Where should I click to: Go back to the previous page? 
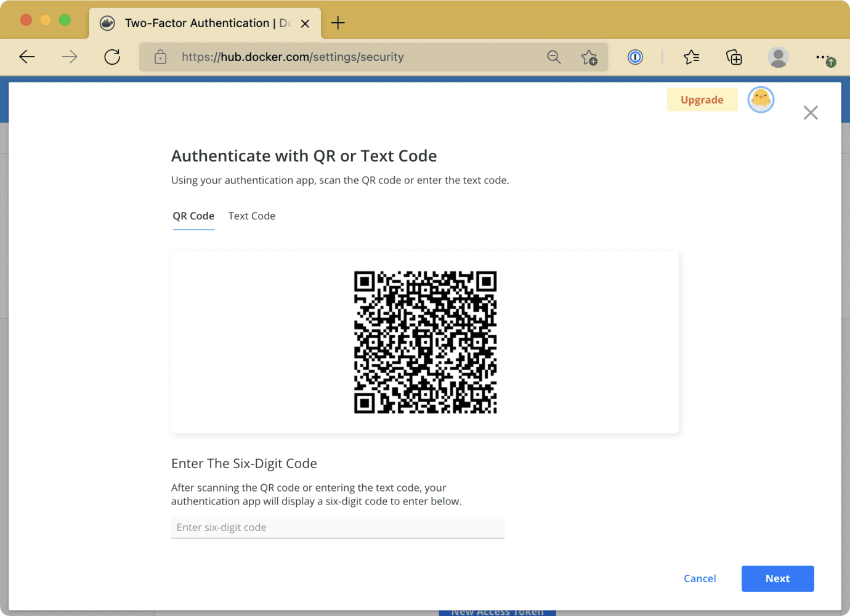27,57
